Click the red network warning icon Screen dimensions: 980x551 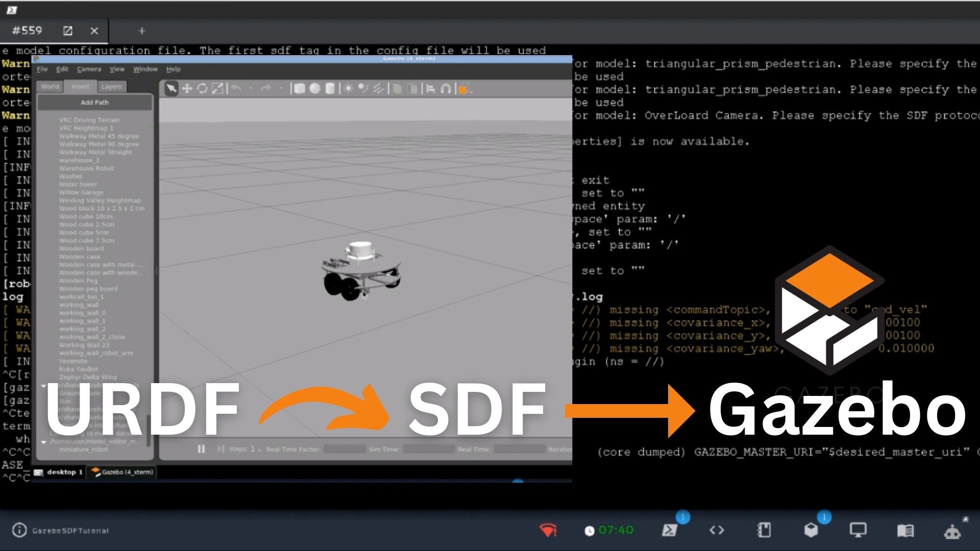548,530
